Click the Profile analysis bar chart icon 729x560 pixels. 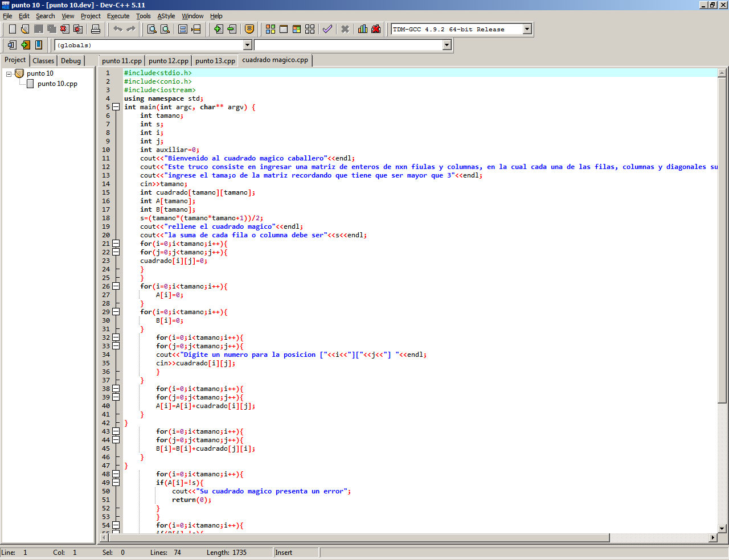(363, 29)
